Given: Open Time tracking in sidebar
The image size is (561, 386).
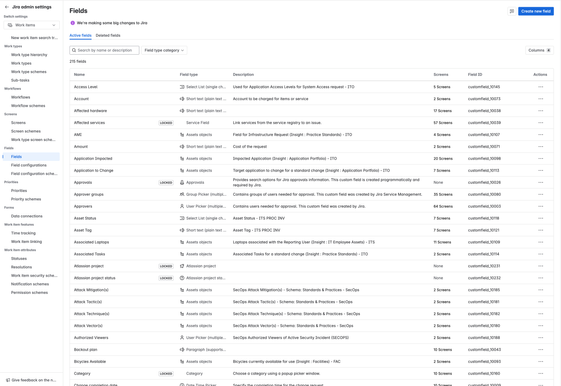Looking at the screenshot, I should [23, 233].
